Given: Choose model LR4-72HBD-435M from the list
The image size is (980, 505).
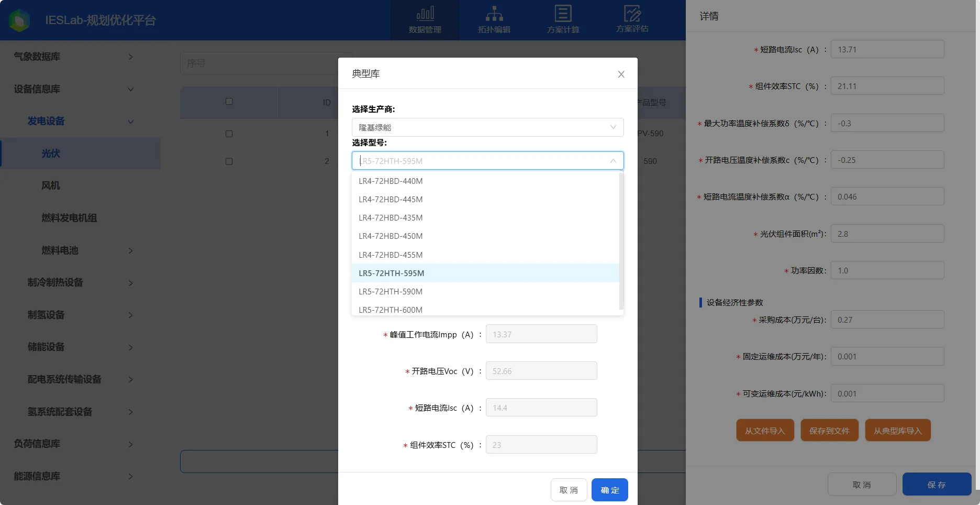Looking at the screenshot, I should (x=485, y=218).
